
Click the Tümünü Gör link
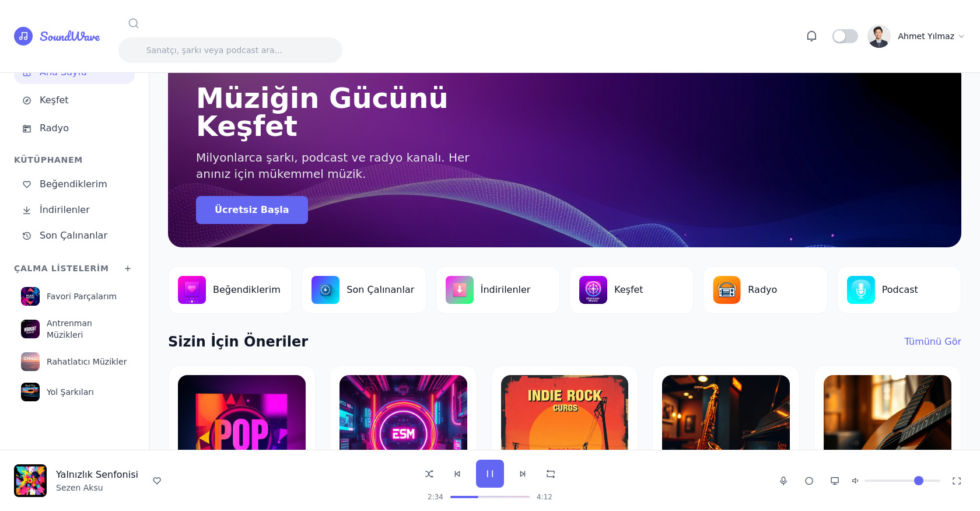pyautogui.click(x=933, y=341)
